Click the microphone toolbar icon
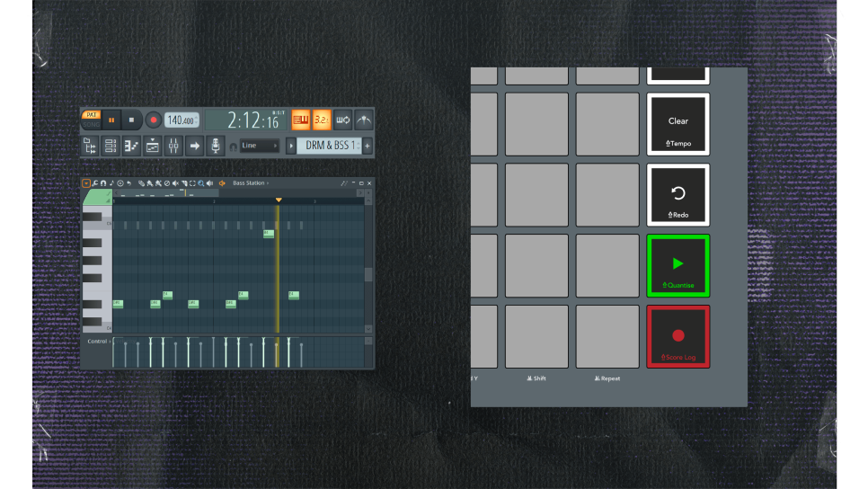Screen dimensions: 868x489 click(216, 146)
